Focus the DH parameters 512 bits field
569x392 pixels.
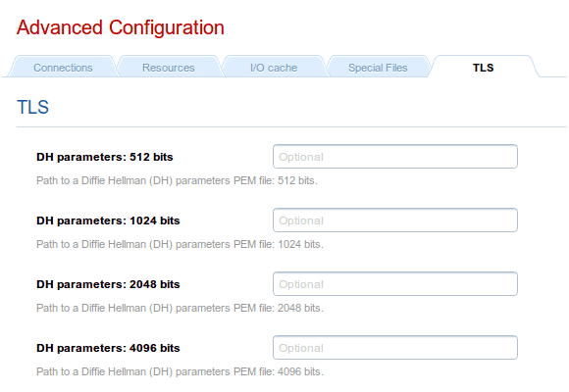click(x=395, y=157)
